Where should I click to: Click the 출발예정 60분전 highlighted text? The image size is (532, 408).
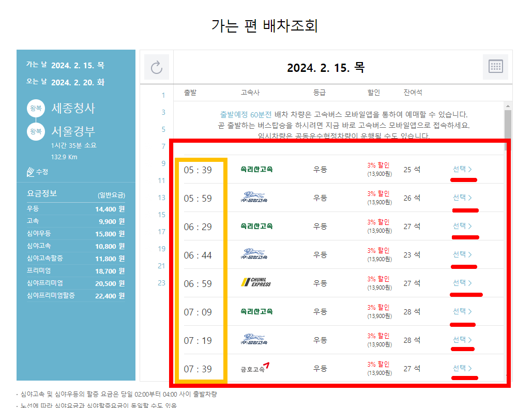coord(246,114)
